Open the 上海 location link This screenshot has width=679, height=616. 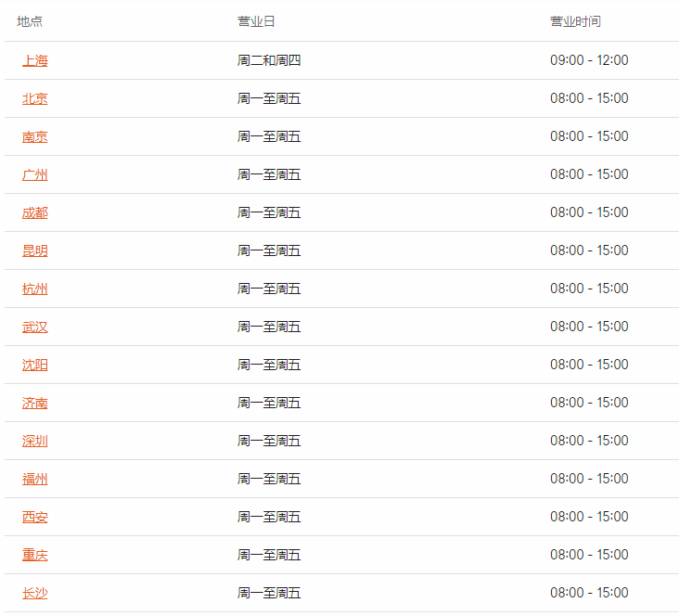(34, 60)
